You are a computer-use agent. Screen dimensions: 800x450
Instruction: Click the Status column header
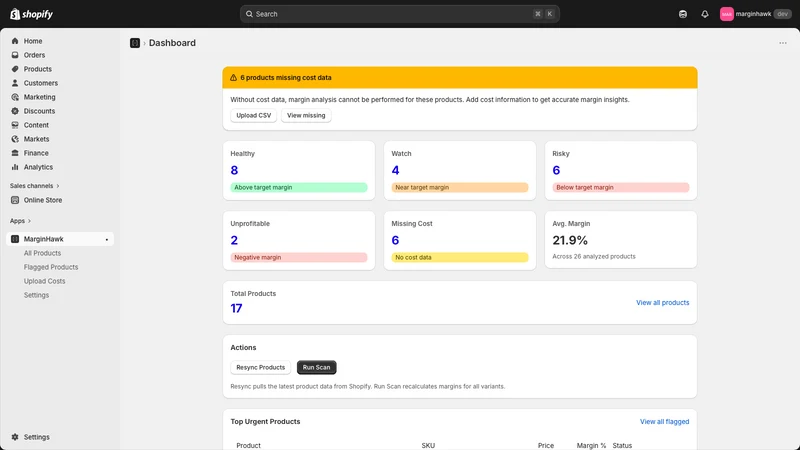622,445
